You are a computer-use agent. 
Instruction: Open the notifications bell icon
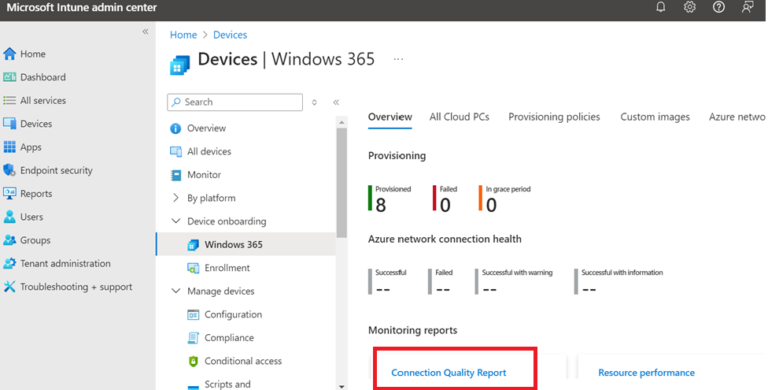point(661,7)
